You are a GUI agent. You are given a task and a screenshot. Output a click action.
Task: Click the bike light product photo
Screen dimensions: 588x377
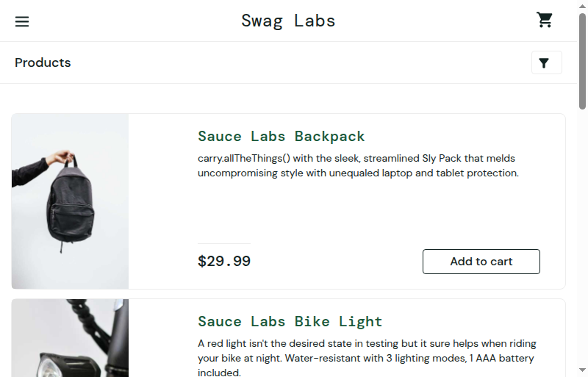click(70, 338)
